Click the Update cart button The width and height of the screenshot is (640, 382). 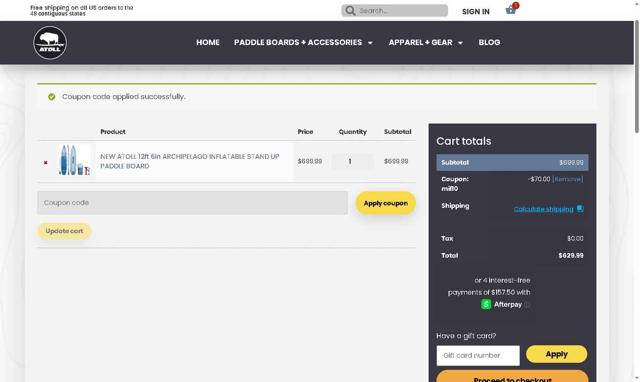[64, 231]
